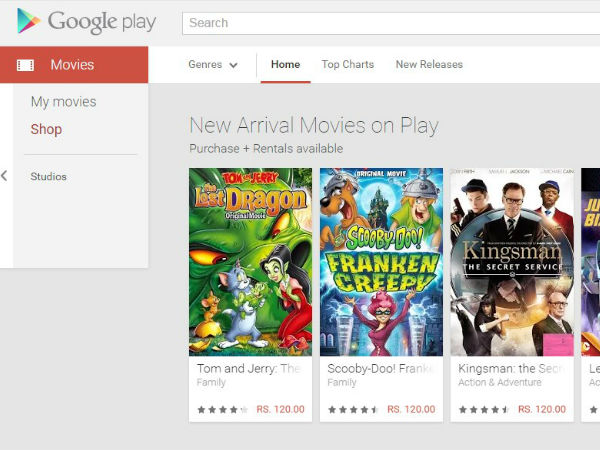Click the Movies section header
The height and width of the screenshot is (450, 600).
point(72,65)
